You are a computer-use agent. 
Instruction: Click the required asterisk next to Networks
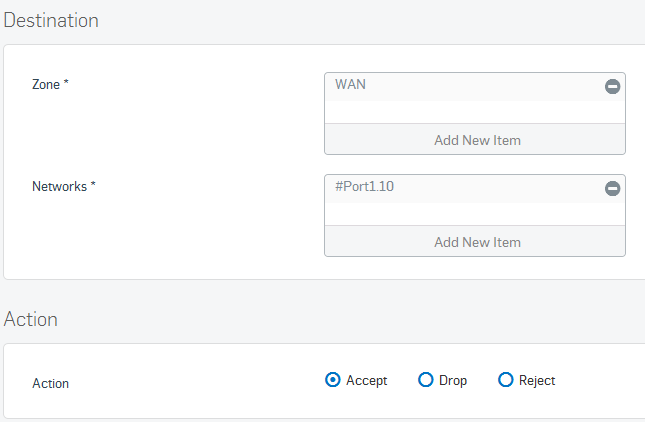point(93,184)
